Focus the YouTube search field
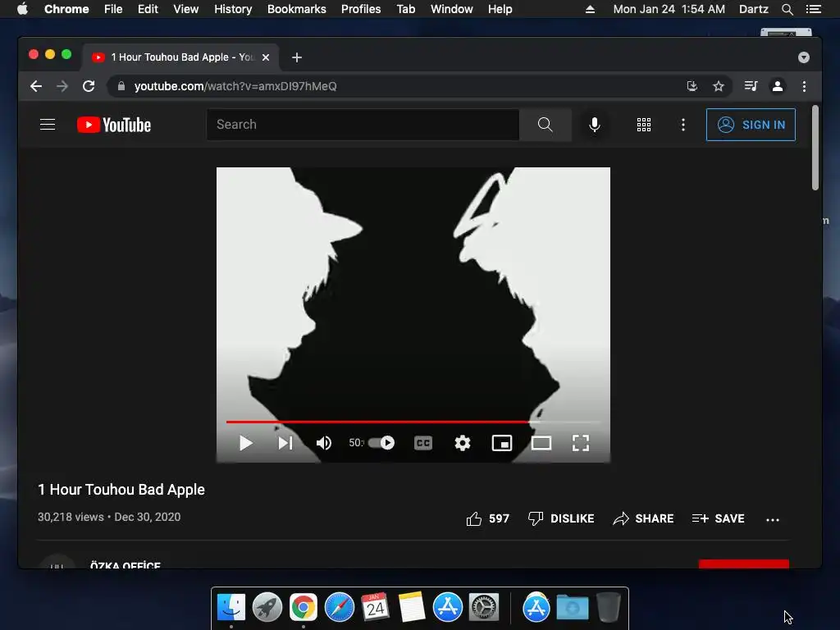 tap(363, 125)
